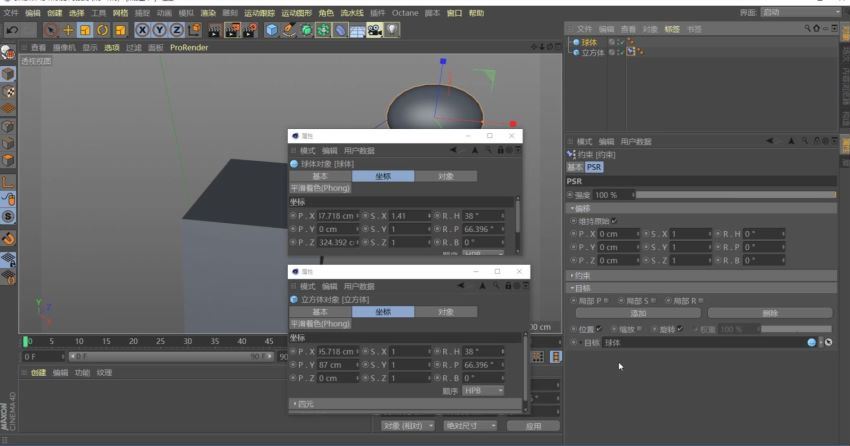Select 对象 tab in sphere attribute window
Image resolution: width=850 pixels, height=446 pixels.
tap(446, 176)
